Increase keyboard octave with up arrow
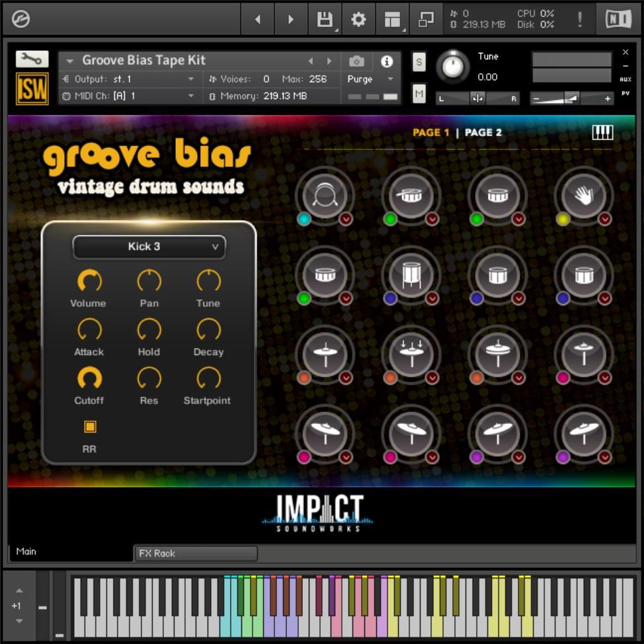This screenshot has width=644, height=644. pos(19,590)
